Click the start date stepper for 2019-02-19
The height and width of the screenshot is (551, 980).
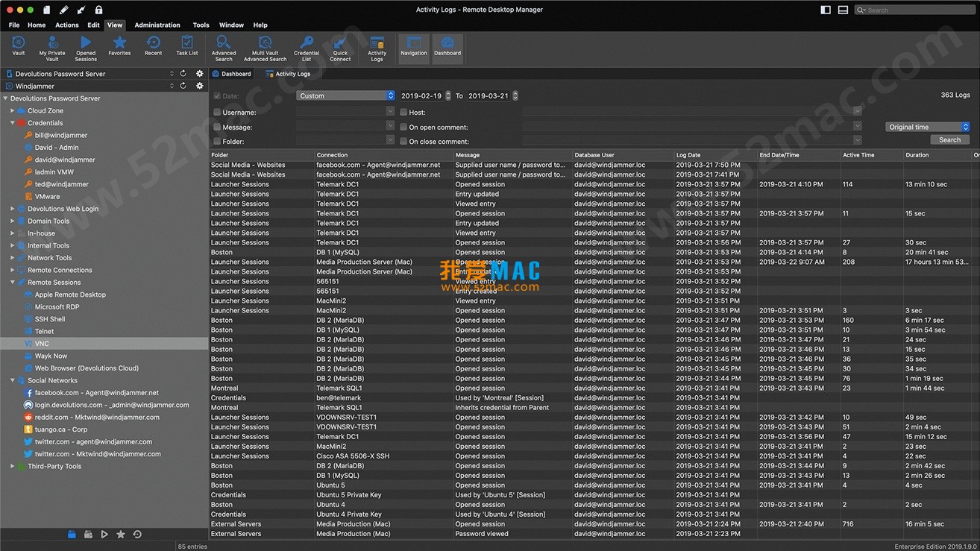pyautogui.click(x=448, y=96)
